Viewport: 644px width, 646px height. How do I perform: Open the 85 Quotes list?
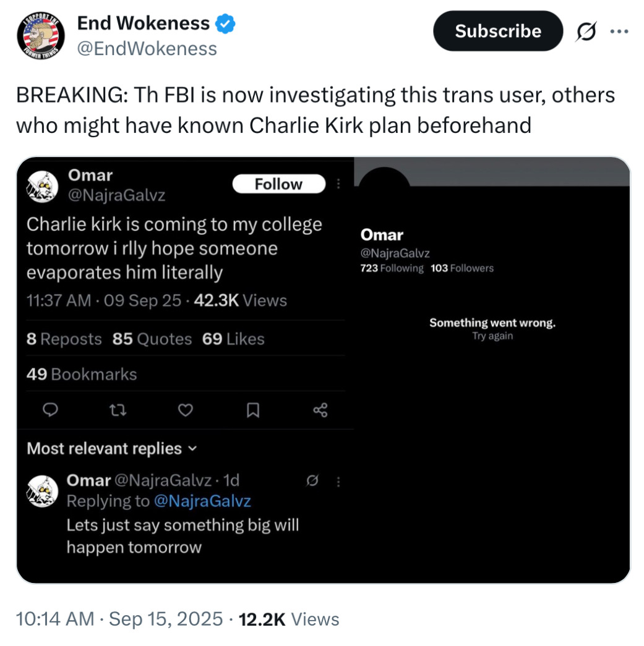pyautogui.click(x=152, y=339)
